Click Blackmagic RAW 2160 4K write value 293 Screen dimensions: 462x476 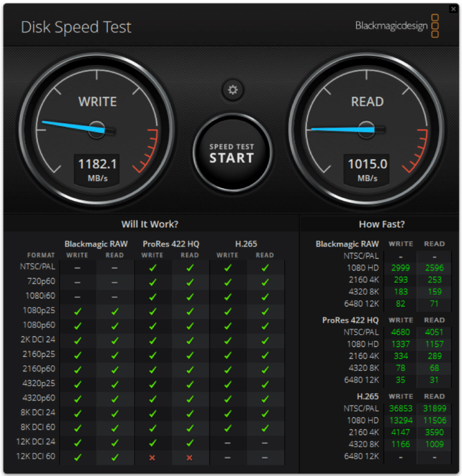click(x=401, y=280)
